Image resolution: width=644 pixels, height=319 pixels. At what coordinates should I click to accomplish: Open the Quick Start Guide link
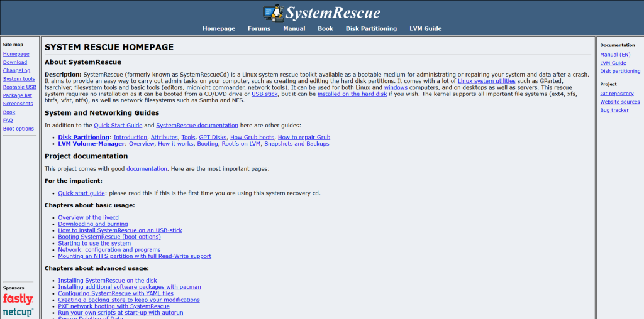tap(118, 126)
